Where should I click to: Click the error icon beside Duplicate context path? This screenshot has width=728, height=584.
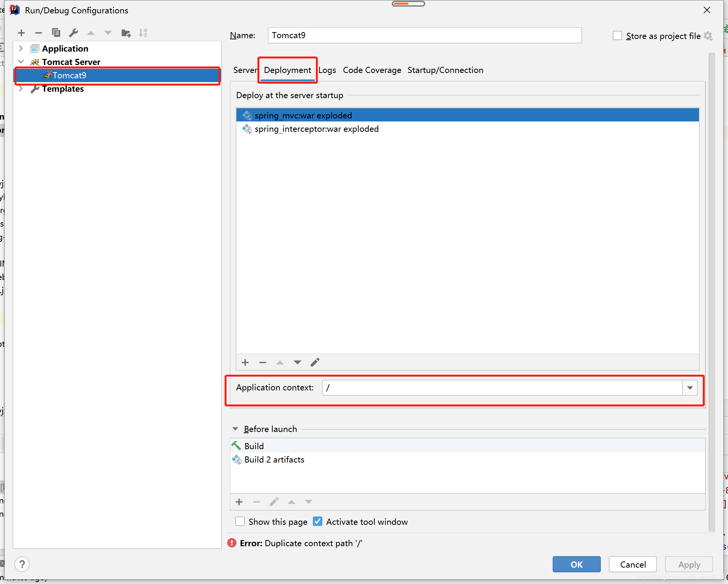tap(232, 543)
